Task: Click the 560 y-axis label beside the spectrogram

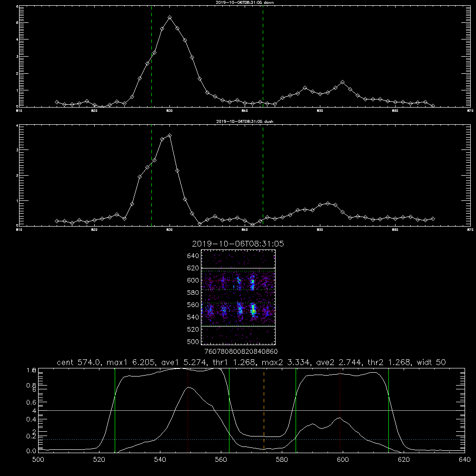Action: coord(193,305)
